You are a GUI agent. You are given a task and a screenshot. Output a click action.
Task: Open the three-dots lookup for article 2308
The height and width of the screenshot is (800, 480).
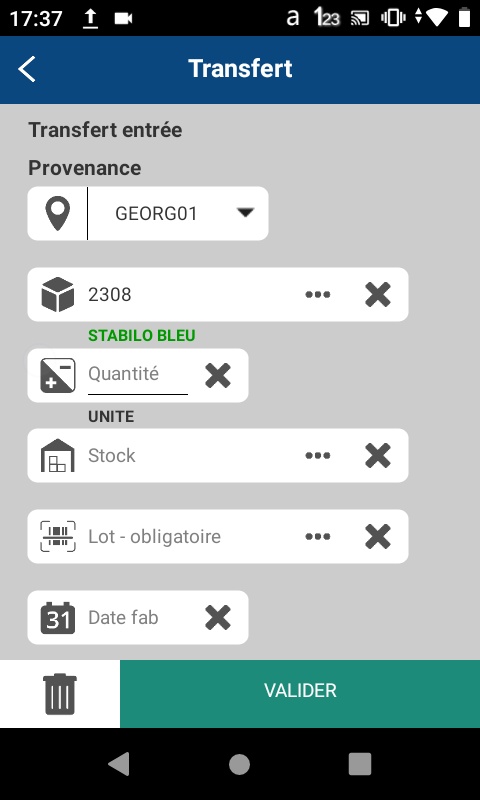pyautogui.click(x=318, y=294)
